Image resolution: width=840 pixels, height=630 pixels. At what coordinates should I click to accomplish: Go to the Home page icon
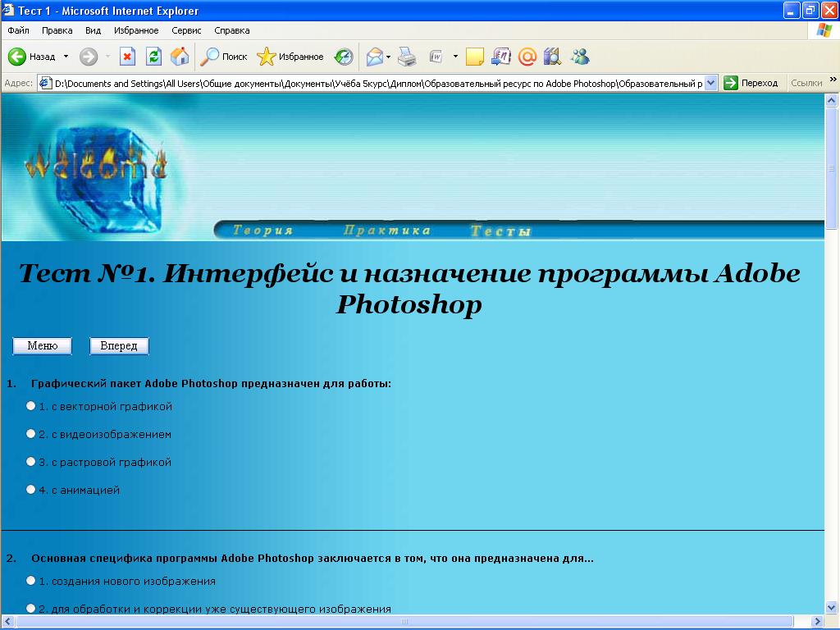[180, 57]
